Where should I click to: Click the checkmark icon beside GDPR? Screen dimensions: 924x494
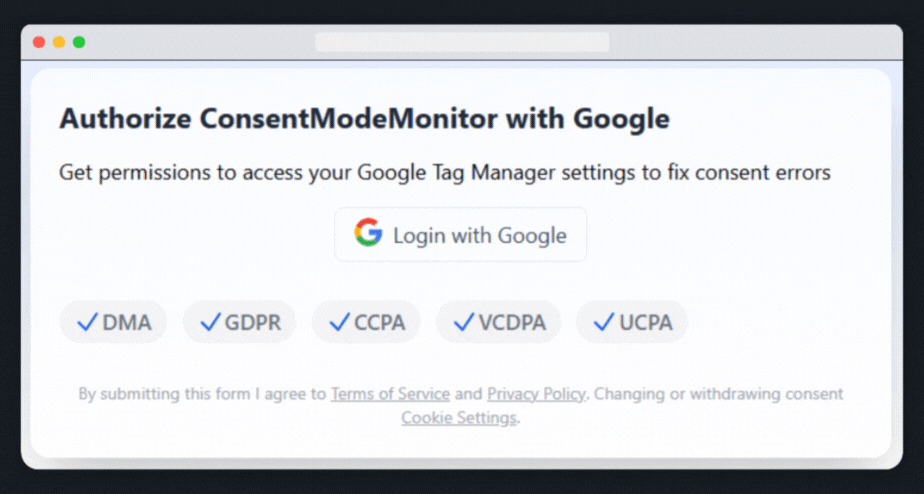coord(210,322)
